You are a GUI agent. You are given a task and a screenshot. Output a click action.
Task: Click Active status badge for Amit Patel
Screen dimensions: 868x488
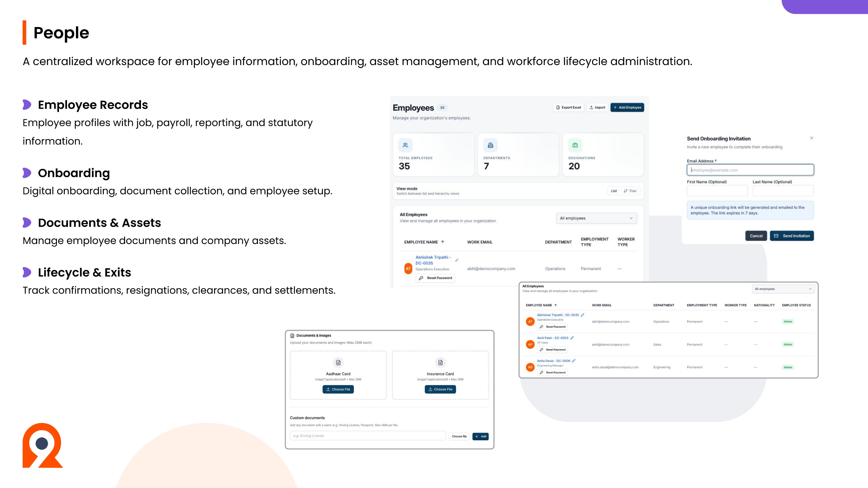coord(788,344)
